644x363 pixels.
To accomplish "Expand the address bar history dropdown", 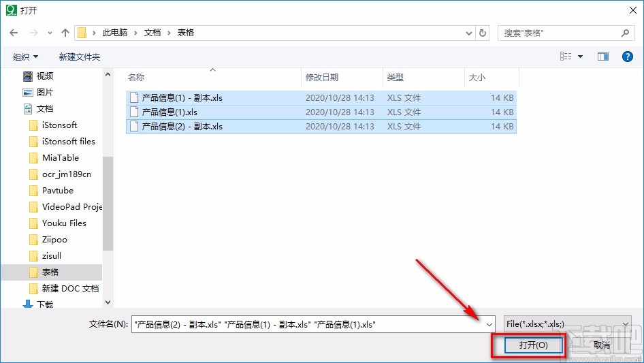I will pyautogui.click(x=469, y=33).
